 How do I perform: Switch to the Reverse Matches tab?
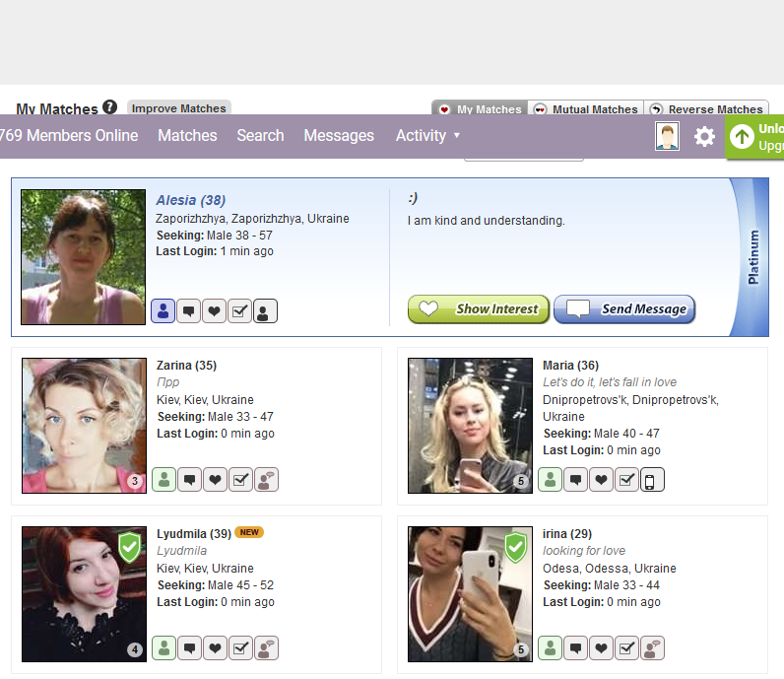(x=706, y=109)
